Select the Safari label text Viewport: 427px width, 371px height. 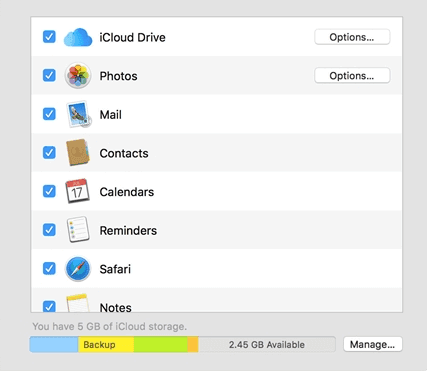[115, 269]
